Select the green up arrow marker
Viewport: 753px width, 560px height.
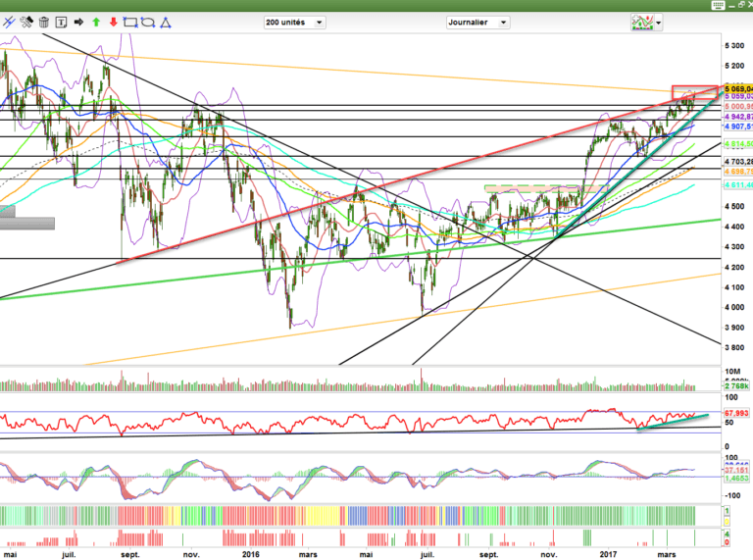(96, 21)
